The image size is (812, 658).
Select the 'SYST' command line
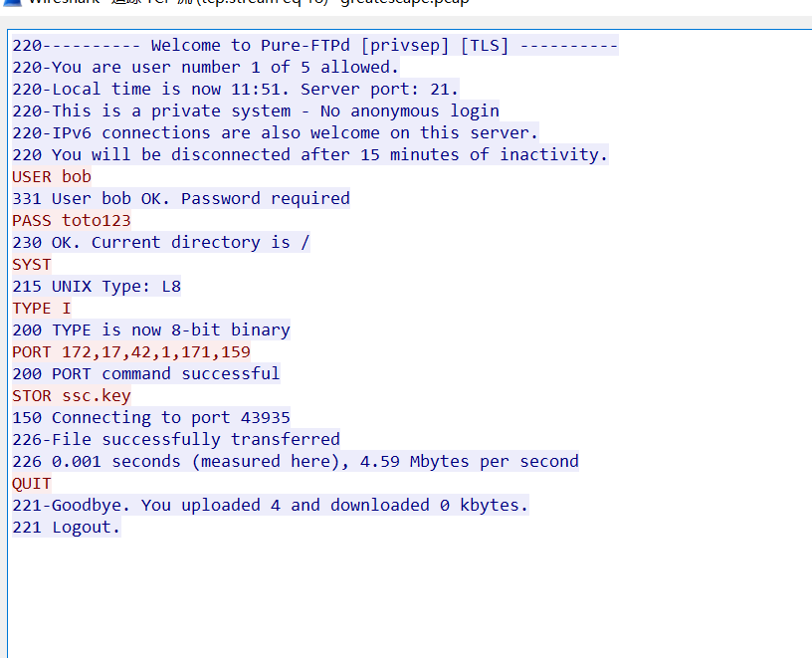32,264
